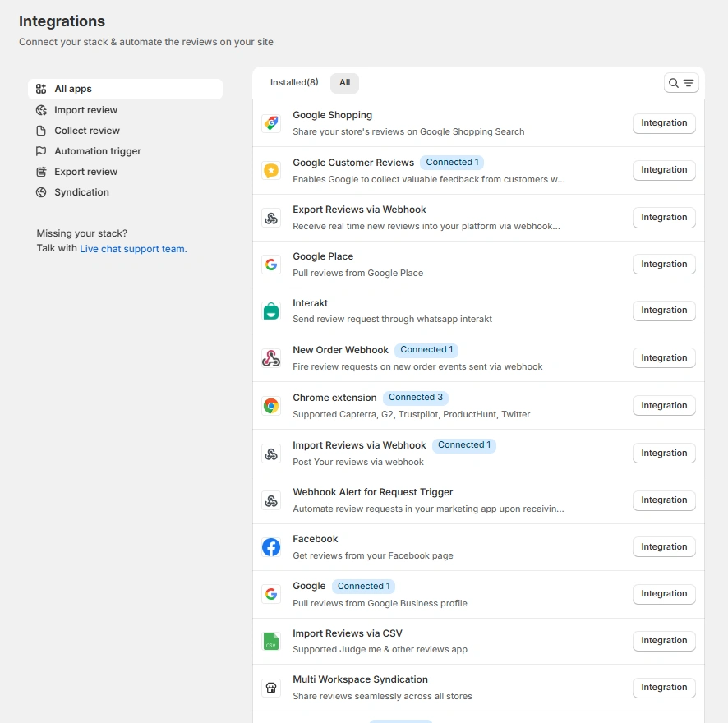Select the Export review sidebar icon
Screen dimensions: 728x723
click(40, 171)
